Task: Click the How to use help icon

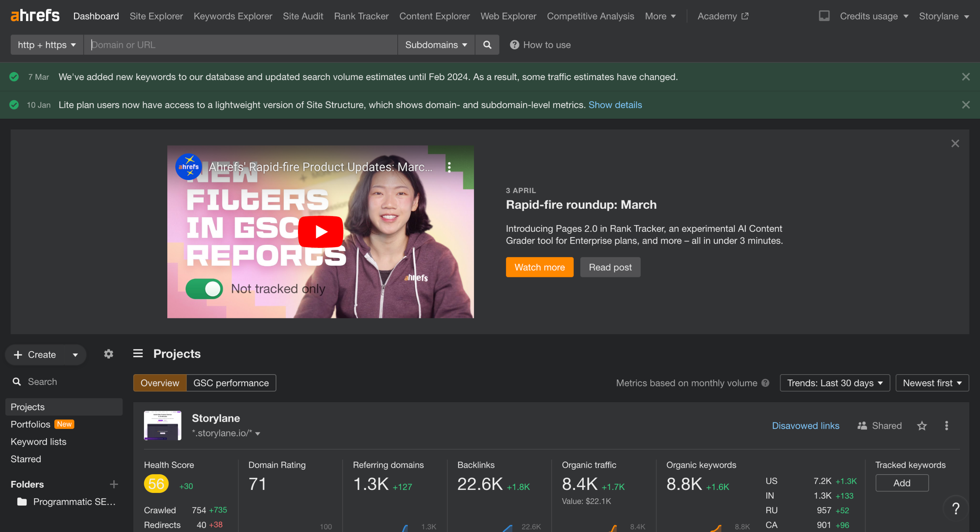Action: point(514,45)
